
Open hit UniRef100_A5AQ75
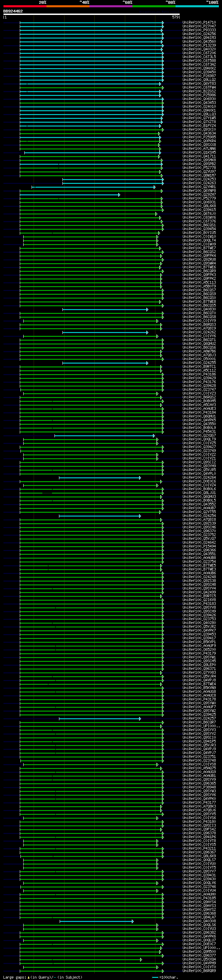[199, 769]
